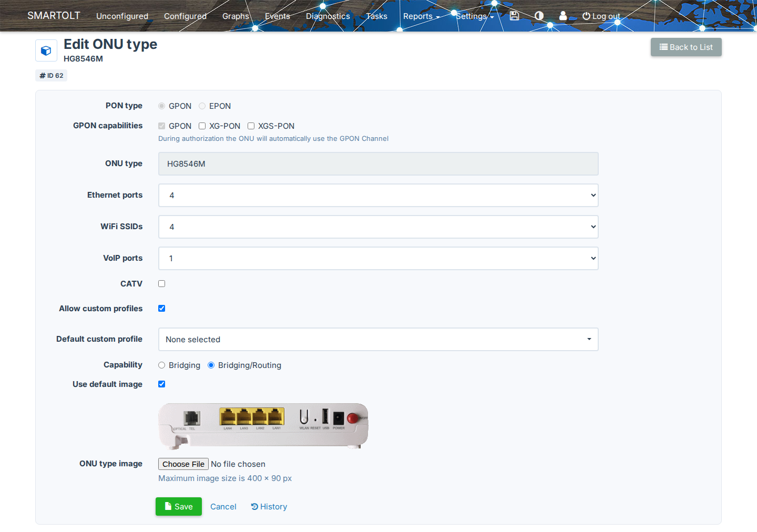Open the Tasks page
The height and width of the screenshot is (532, 757).
pos(376,16)
